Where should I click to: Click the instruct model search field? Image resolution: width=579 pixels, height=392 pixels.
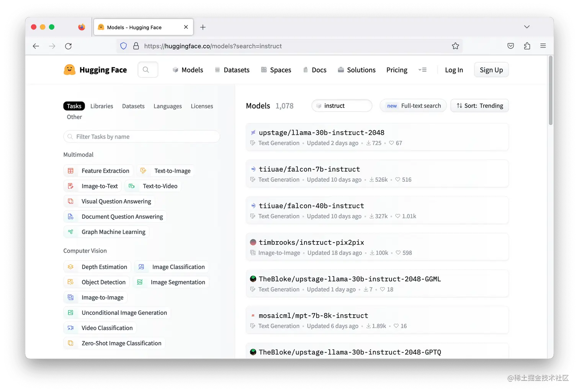342,106
